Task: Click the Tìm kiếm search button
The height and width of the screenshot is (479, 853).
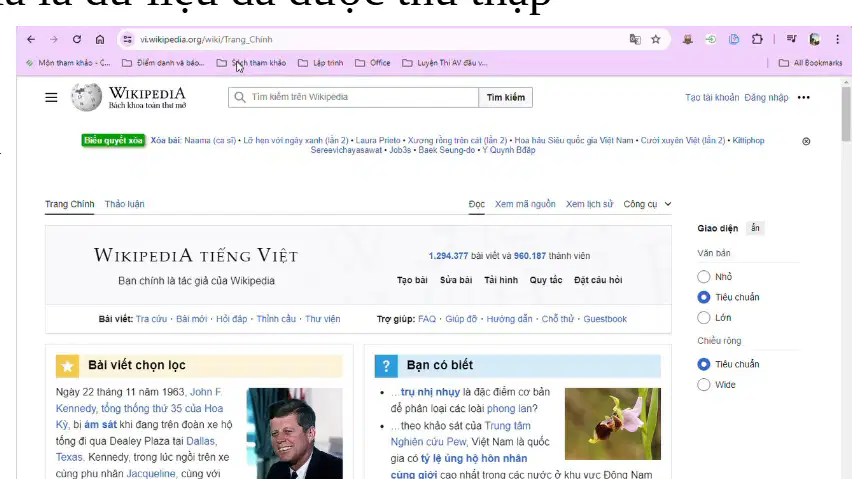Action: click(505, 97)
